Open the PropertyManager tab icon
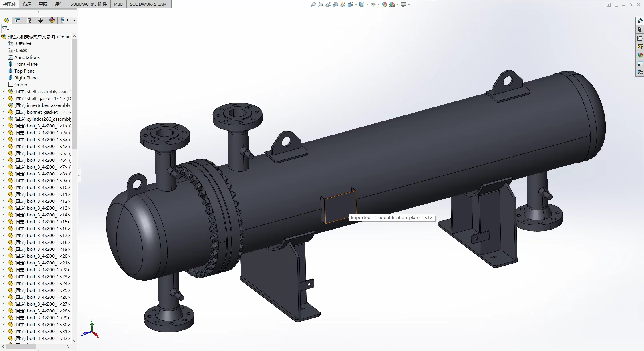644x351 pixels. pyautogui.click(x=18, y=20)
